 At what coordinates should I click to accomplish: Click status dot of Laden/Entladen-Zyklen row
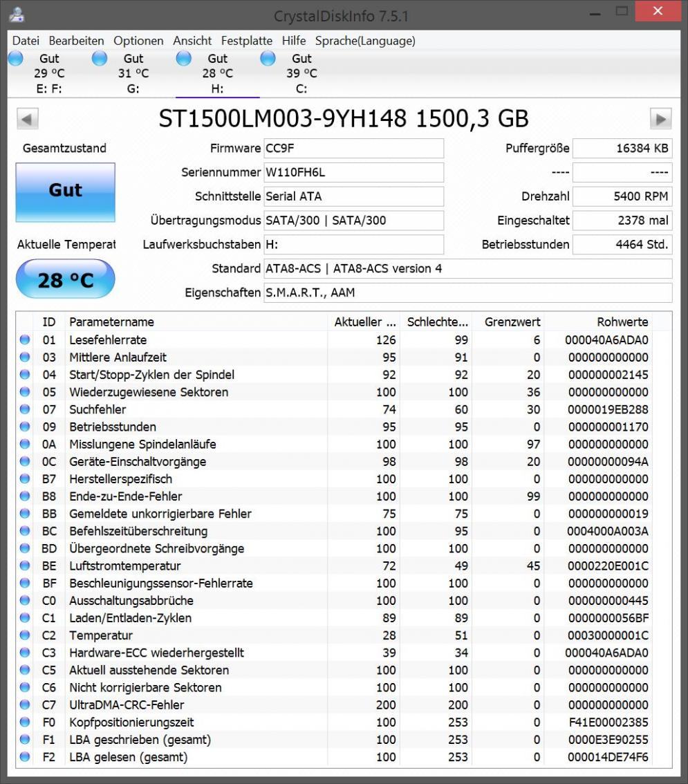click(24, 618)
